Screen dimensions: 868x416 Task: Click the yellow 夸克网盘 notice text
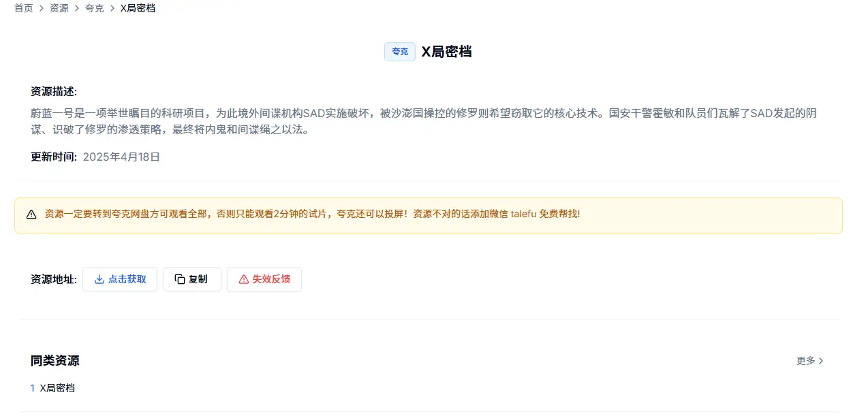click(312, 214)
